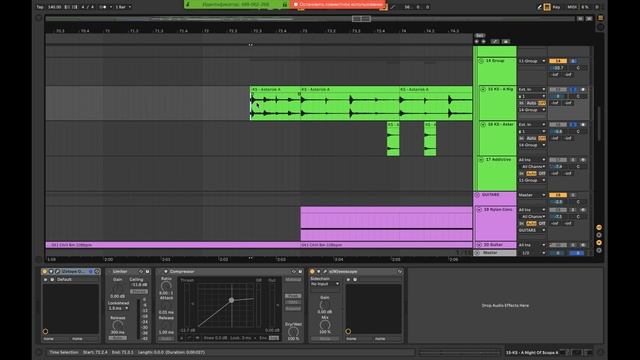
Task: Click the Tap tempo button
Action: point(40,7)
